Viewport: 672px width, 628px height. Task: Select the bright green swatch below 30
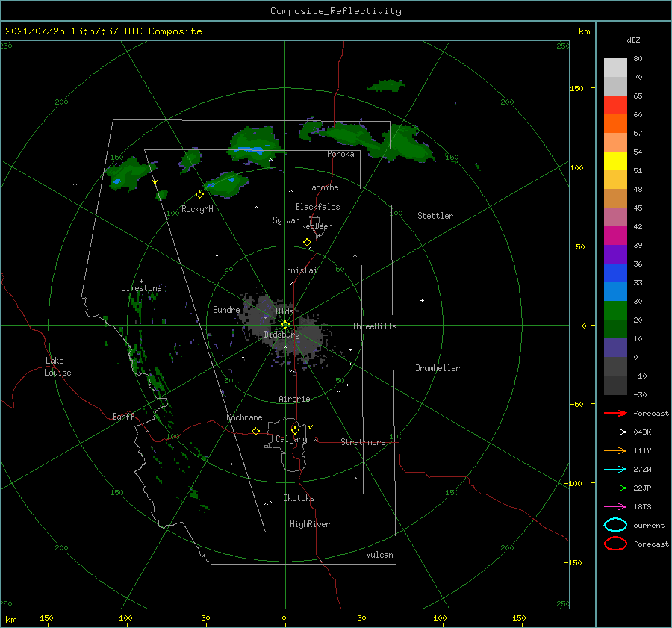click(x=615, y=311)
